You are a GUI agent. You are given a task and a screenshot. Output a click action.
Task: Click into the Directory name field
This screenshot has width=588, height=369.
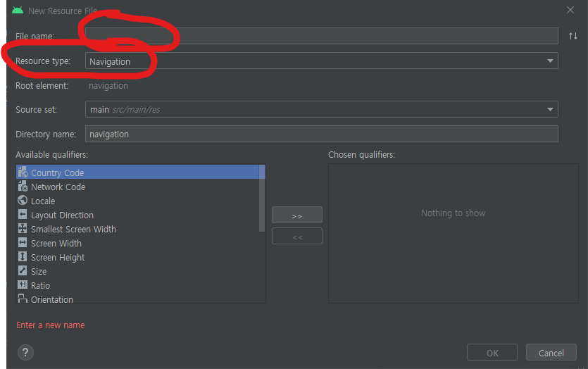pos(321,134)
